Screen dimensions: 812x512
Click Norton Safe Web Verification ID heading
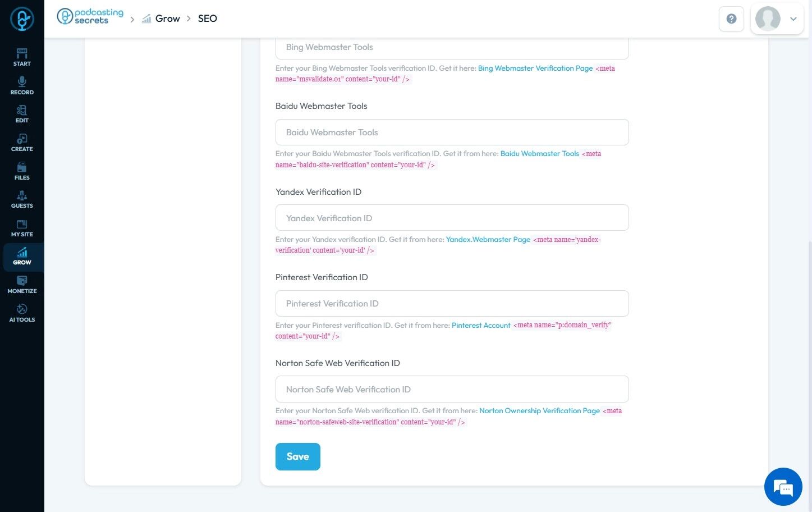(338, 363)
